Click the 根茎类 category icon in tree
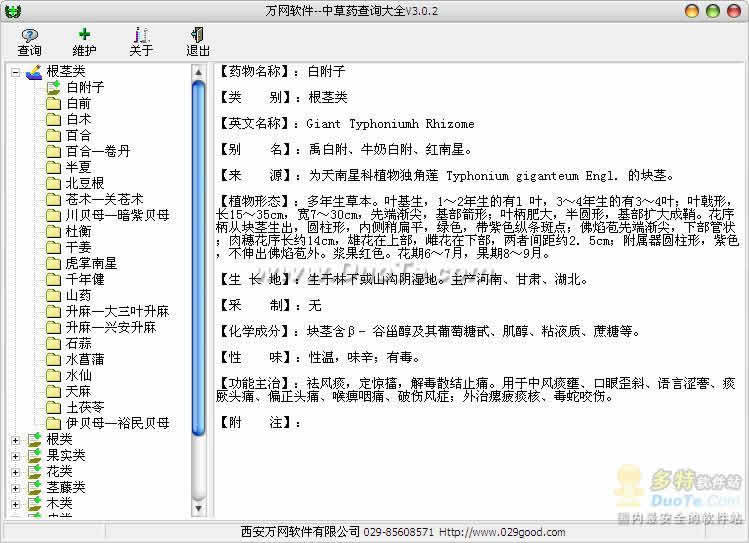The height and width of the screenshot is (543, 749). [34, 71]
